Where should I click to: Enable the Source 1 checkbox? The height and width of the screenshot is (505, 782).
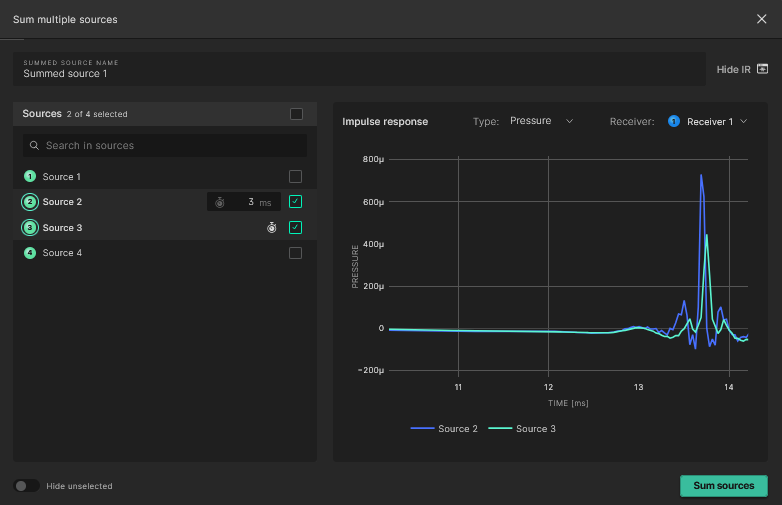tap(295, 177)
